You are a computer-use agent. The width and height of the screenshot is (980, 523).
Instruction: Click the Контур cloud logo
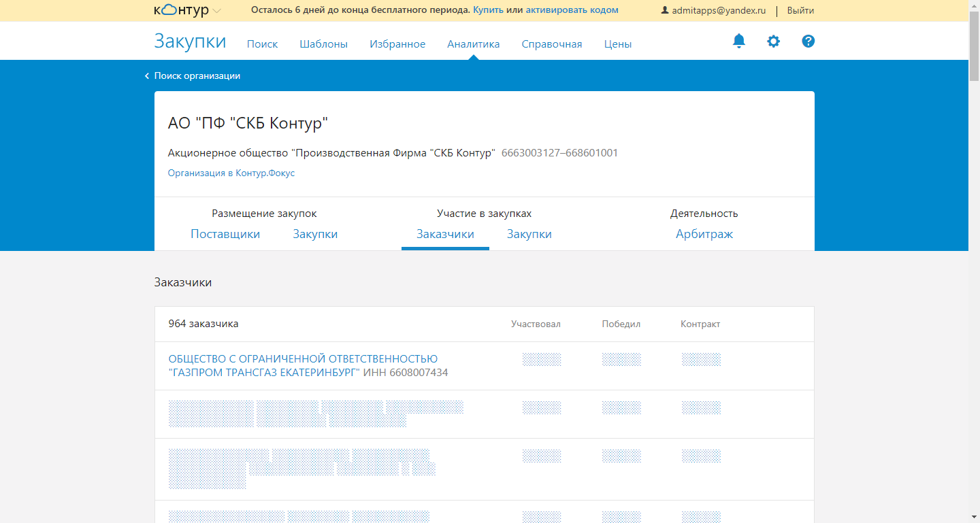coord(181,10)
